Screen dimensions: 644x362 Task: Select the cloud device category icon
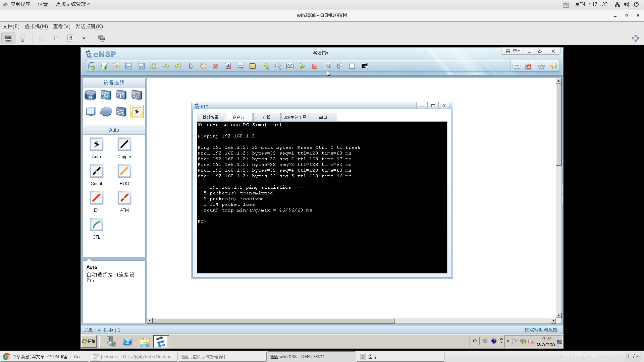coord(106,112)
